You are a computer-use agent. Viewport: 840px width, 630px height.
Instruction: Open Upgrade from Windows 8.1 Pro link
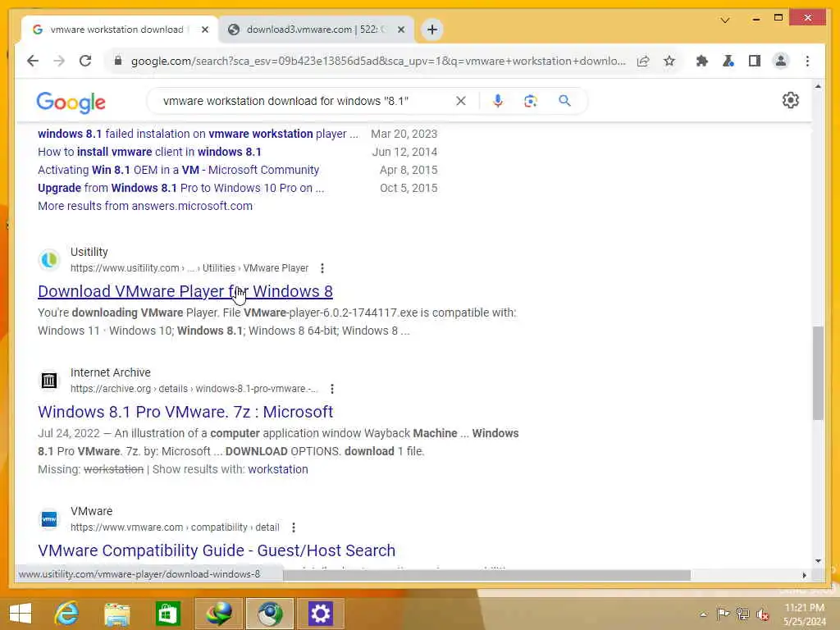click(x=180, y=188)
